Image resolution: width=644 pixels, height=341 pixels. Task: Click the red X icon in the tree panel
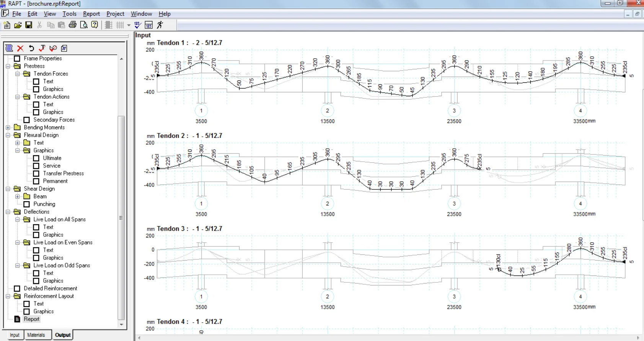(x=20, y=48)
